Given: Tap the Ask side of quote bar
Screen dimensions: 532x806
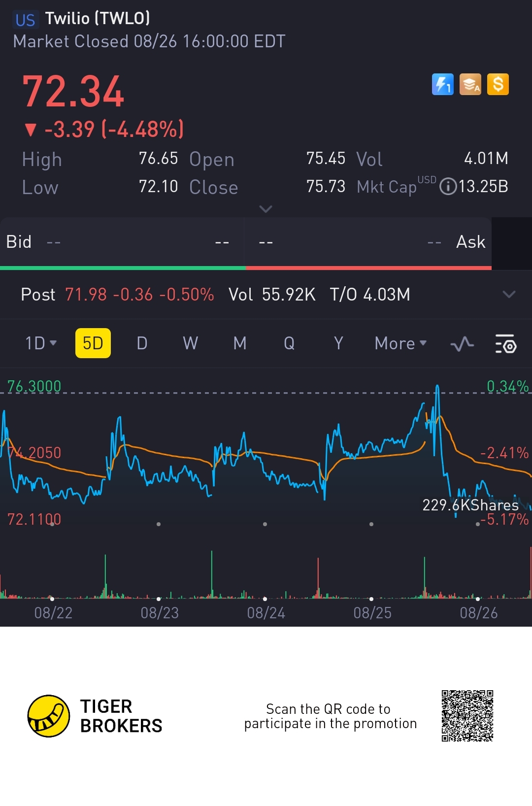Looking at the screenshot, I should tap(368, 242).
